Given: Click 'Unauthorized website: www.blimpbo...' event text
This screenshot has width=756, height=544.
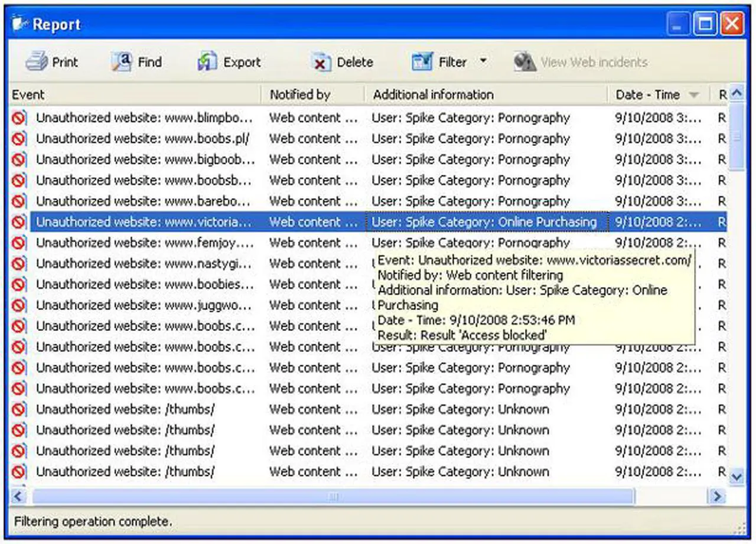Looking at the screenshot, I should click(145, 118).
